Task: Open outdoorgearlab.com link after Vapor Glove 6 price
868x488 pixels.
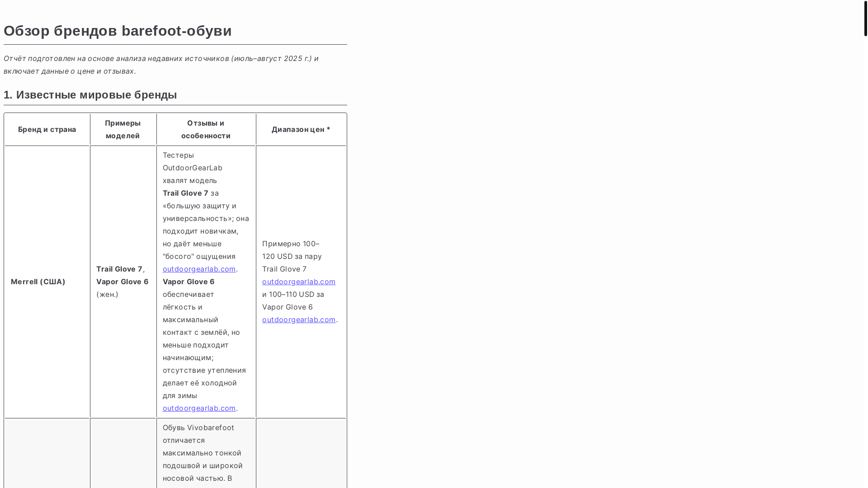Action: (x=299, y=319)
